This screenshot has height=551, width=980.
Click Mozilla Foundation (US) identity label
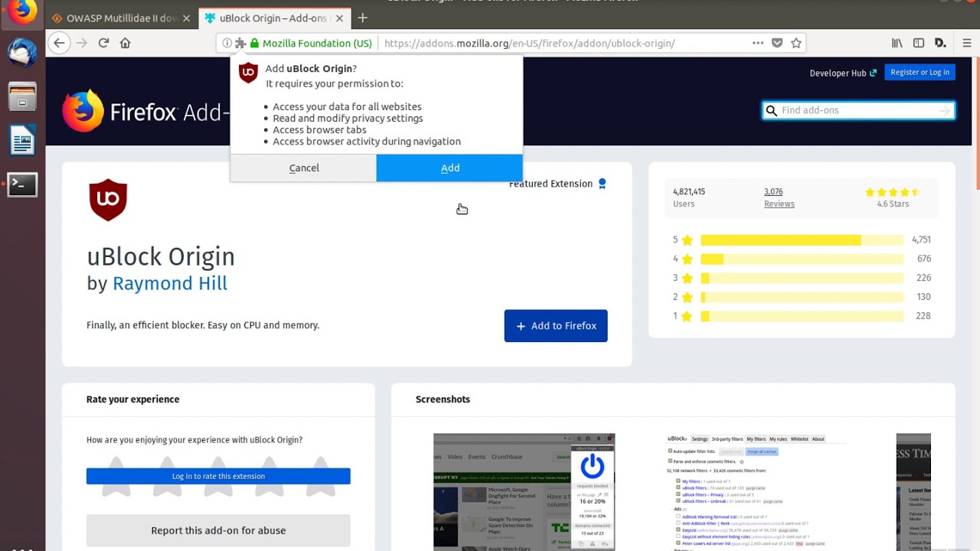(317, 44)
